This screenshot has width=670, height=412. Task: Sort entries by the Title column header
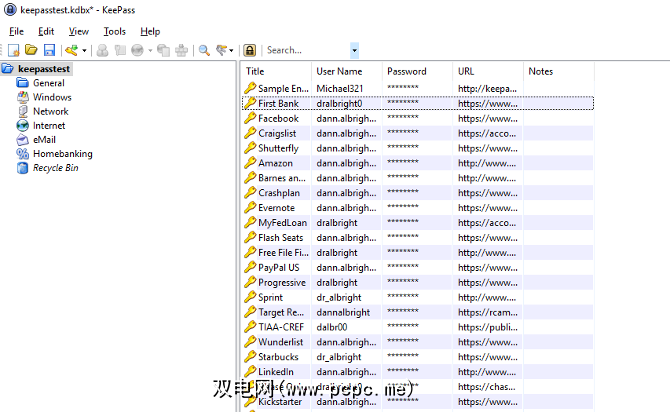point(276,71)
